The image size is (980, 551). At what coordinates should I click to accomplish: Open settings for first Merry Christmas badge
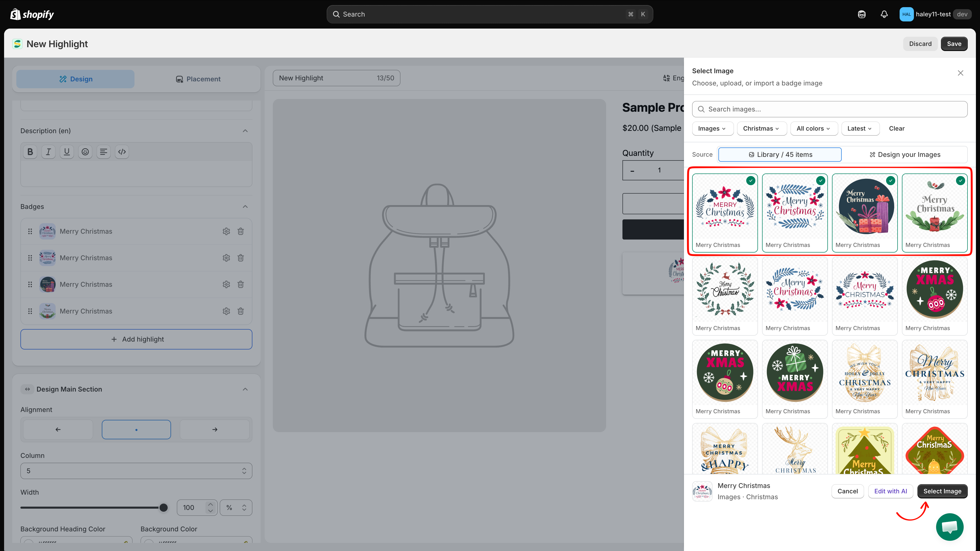[x=226, y=231]
